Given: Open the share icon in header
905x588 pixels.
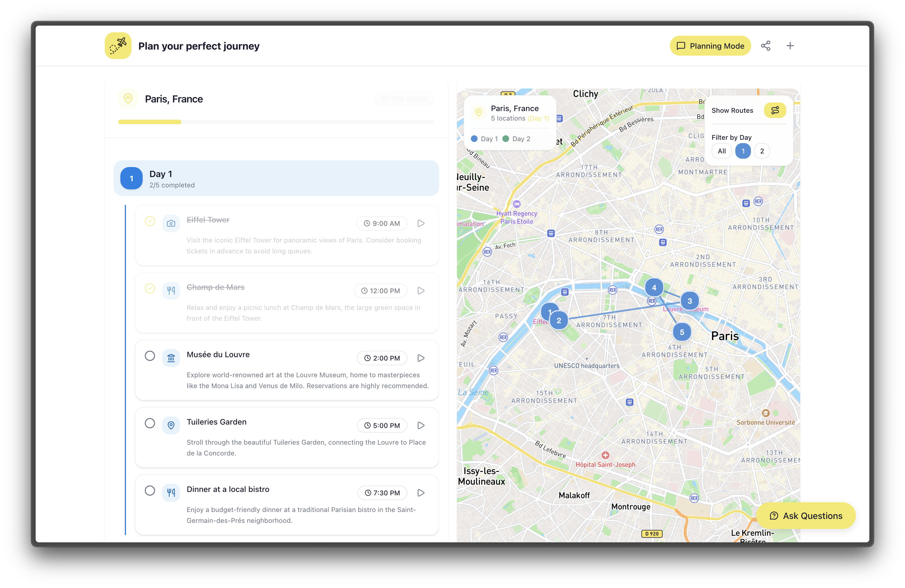Looking at the screenshot, I should (765, 46).
